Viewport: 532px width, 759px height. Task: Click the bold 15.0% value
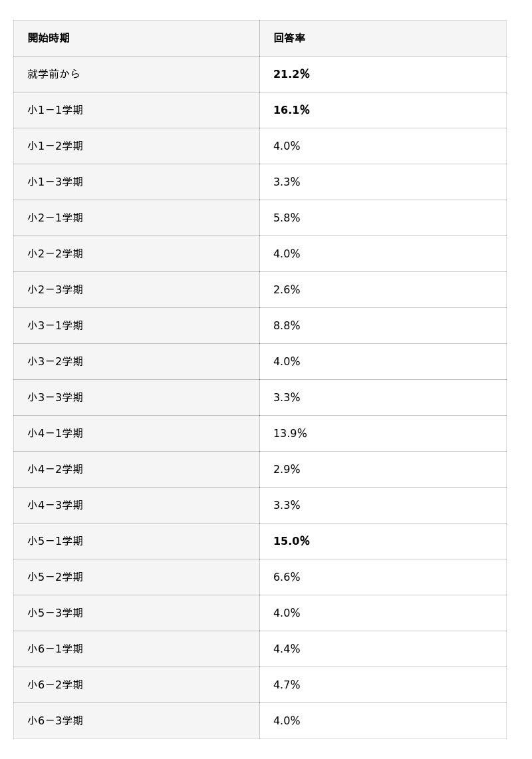291,541
